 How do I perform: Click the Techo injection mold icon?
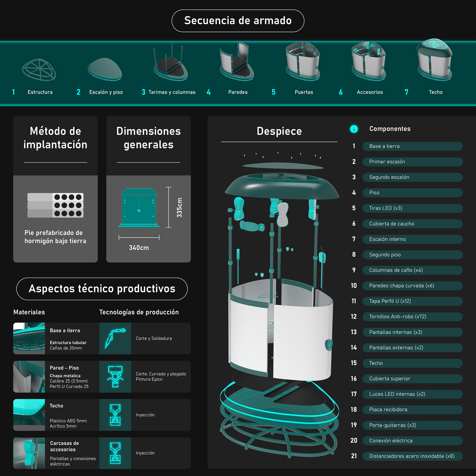tap(115, 415)
